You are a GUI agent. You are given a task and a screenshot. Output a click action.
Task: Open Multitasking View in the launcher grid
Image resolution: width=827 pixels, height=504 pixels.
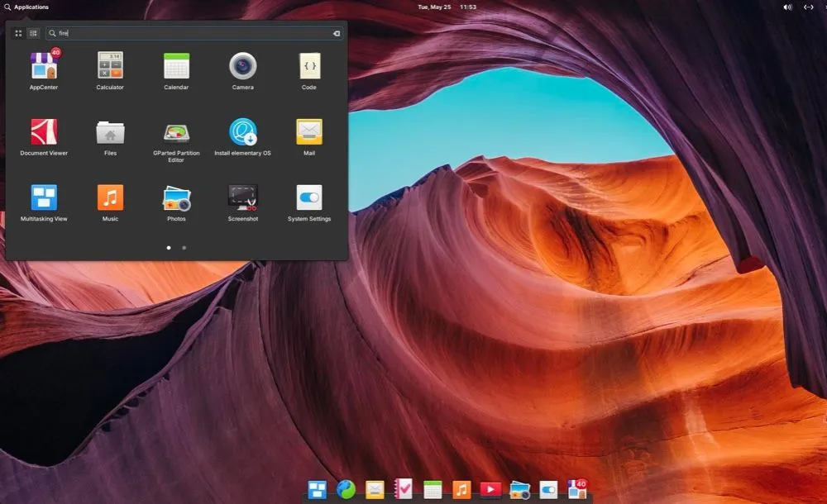coord(44,202)
